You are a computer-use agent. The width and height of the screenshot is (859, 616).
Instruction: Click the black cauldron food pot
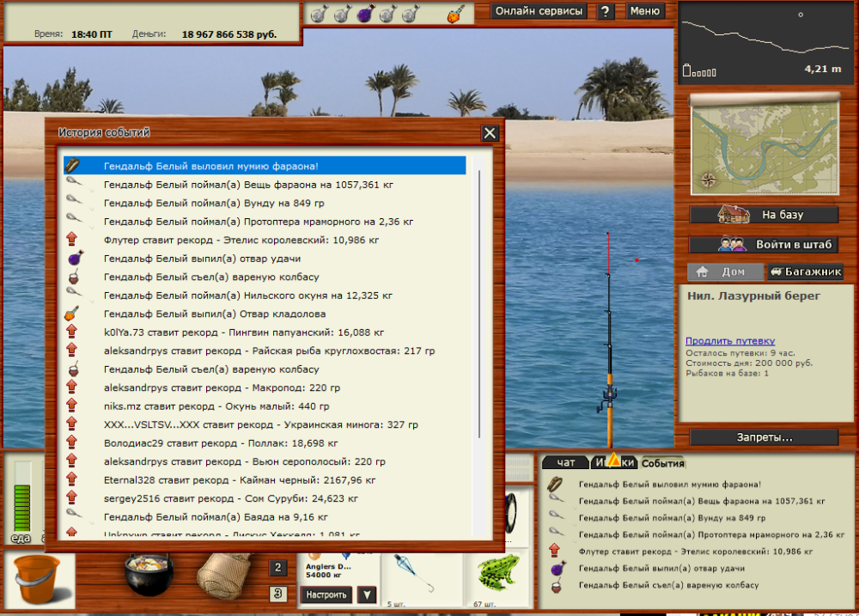click(x=149, y=575)
